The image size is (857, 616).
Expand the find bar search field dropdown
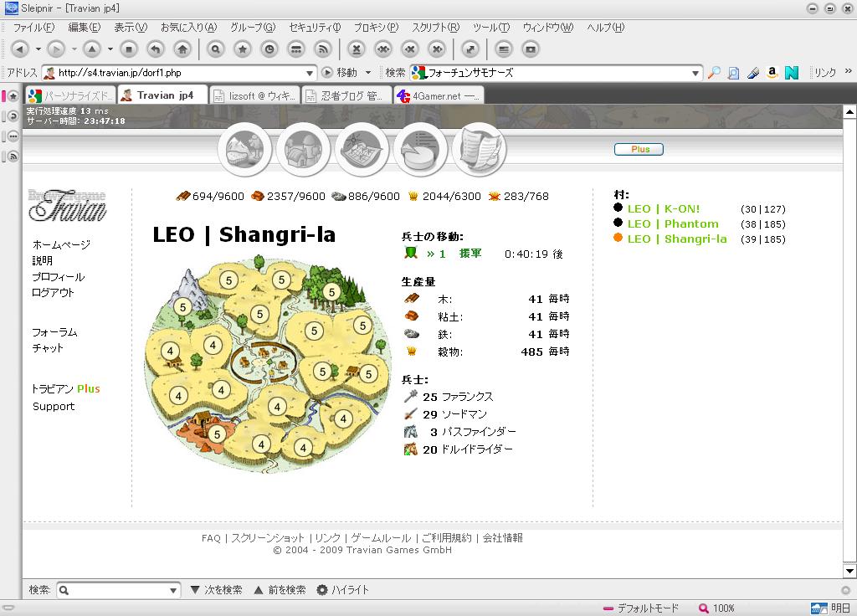pos(173,590)
